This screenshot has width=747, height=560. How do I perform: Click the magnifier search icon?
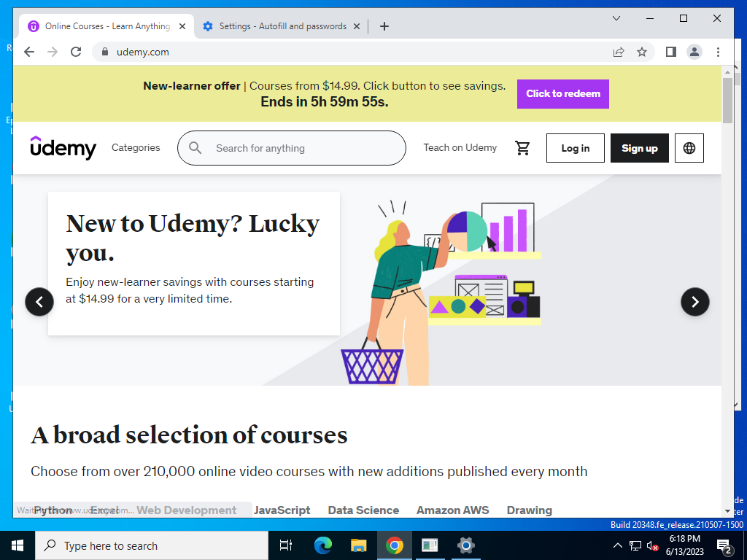(195, 148)
